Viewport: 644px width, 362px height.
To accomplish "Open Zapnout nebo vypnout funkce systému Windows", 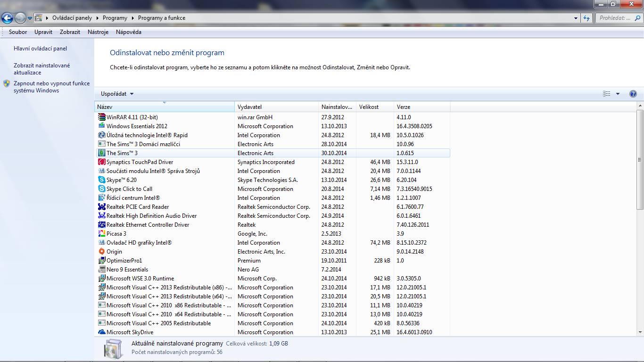I will click(x=51, y=87).
